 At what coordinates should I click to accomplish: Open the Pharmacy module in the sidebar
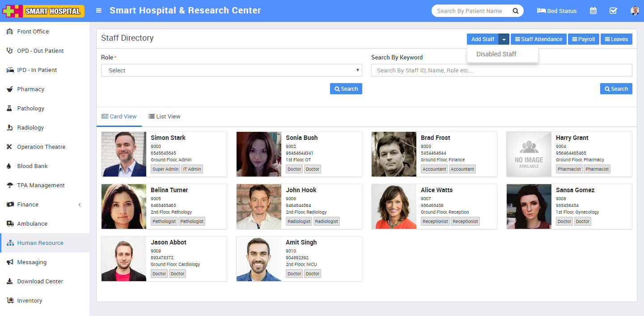pyautogui.click(x=30, y=89)
